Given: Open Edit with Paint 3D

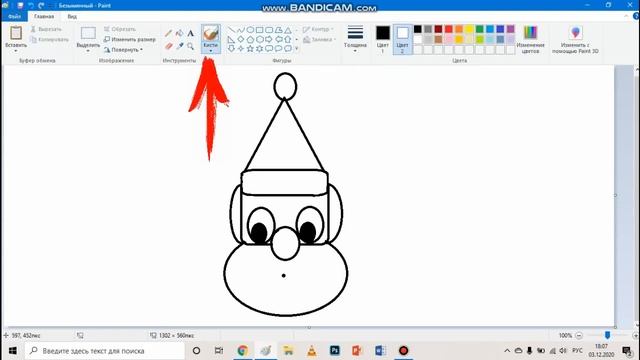Looking at the screenshot, I should pyautogui.click(x=575, y=39).
